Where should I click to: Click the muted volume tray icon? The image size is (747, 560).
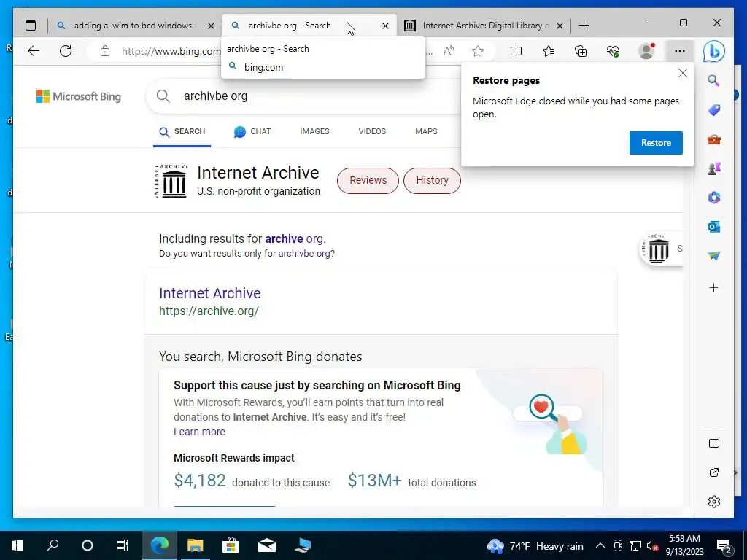pos(652,545)
